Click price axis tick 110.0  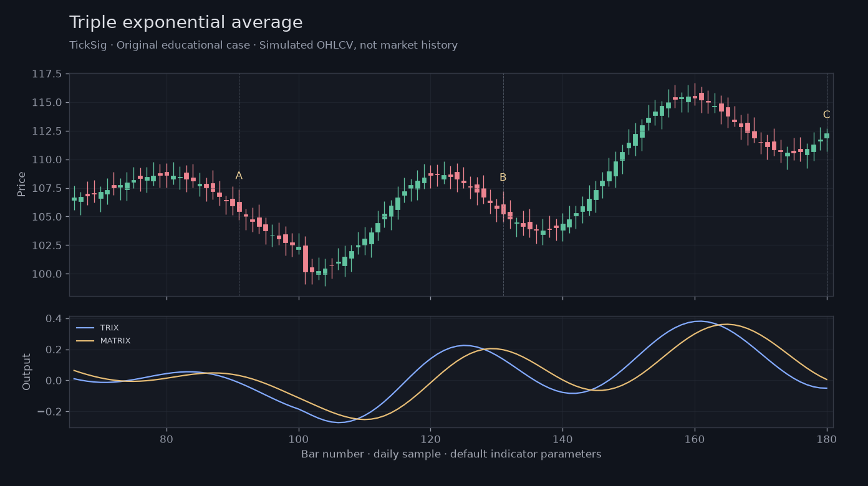click(x=47, y=160)
